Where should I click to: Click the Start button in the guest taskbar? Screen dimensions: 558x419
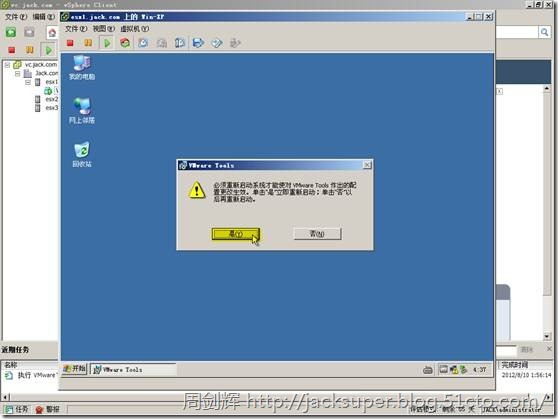(x=74, y=369)
